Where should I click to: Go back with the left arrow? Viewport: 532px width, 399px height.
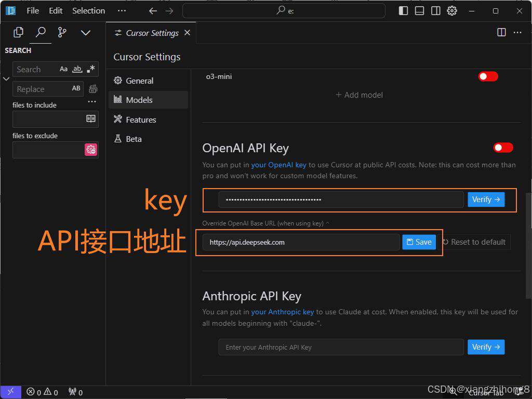pos(153,11)
